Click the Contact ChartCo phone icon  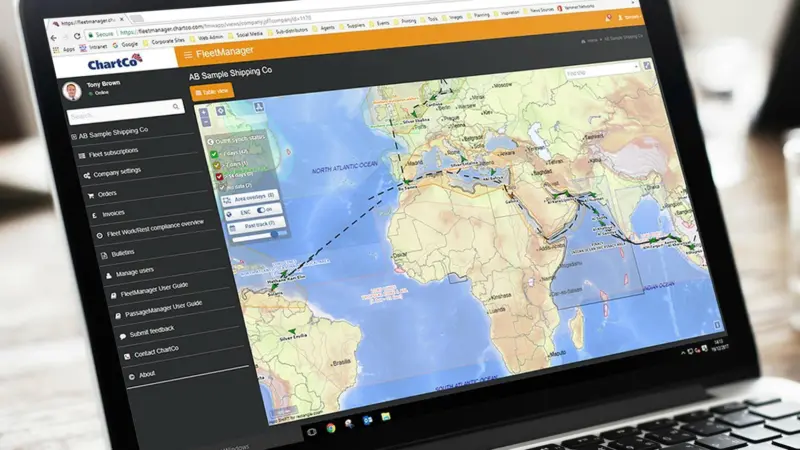127,356
